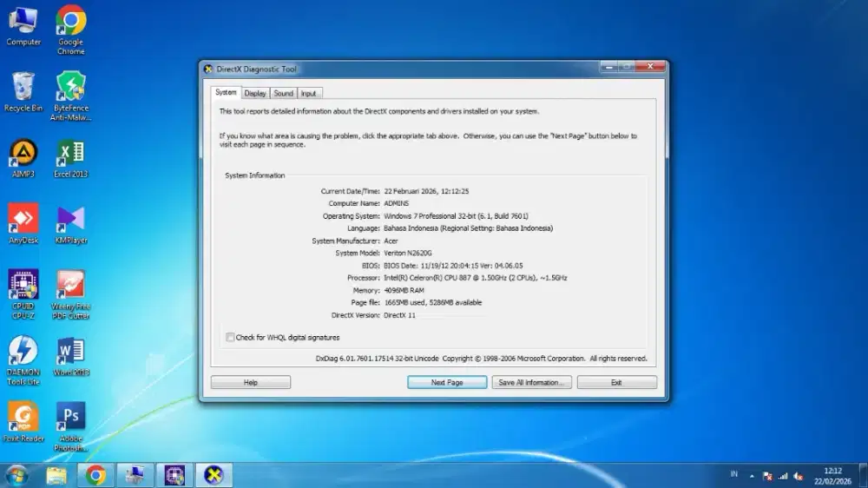Click the Windows 7 Professional 32-bit text
The image size is (868, 488).
pyautogui.click(x=457, y=216)
